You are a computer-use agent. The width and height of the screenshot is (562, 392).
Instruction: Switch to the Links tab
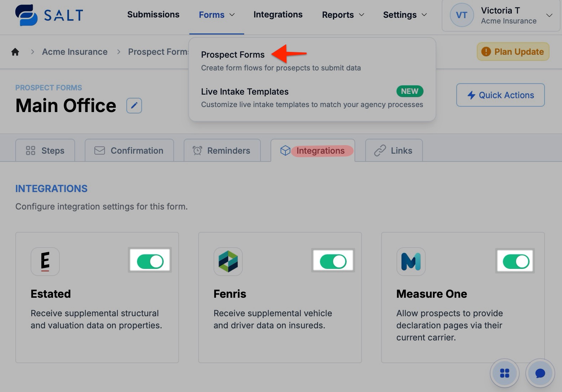point(394,150)
